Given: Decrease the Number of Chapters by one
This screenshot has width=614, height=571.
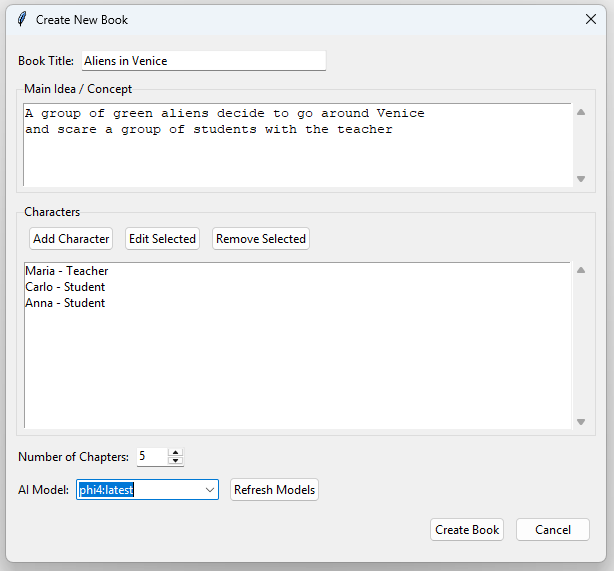Looking at the screenshot, I should pos(175,461).
